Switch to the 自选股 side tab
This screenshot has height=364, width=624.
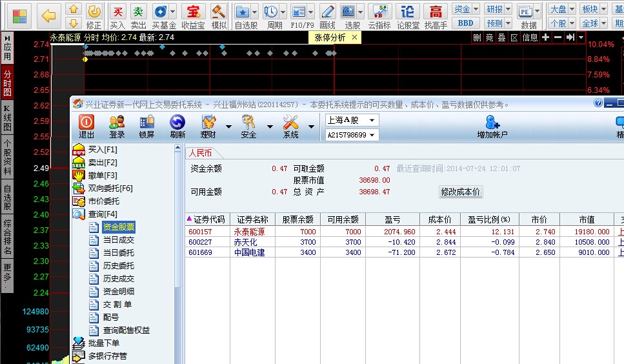7,197
